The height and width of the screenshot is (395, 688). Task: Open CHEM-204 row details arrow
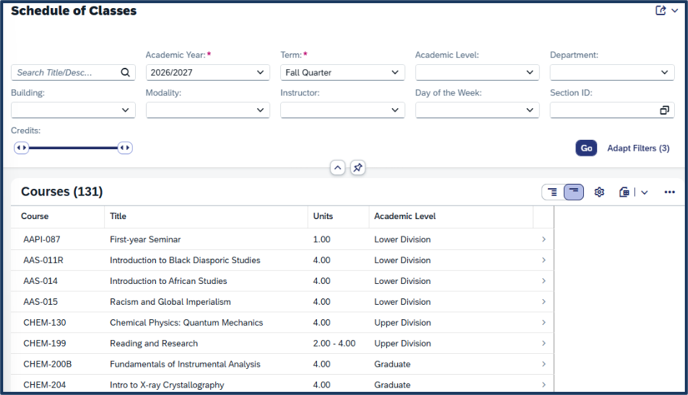click(543, 385)
